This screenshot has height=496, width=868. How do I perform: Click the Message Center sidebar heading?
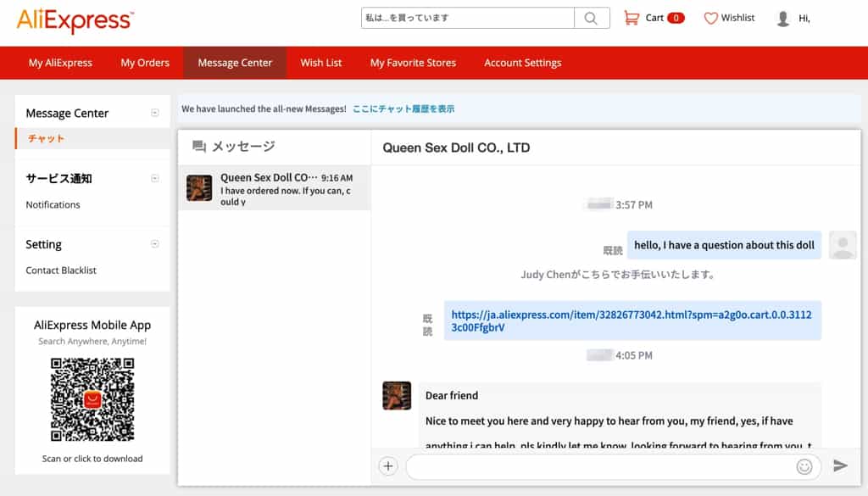[x=67, y=113]
